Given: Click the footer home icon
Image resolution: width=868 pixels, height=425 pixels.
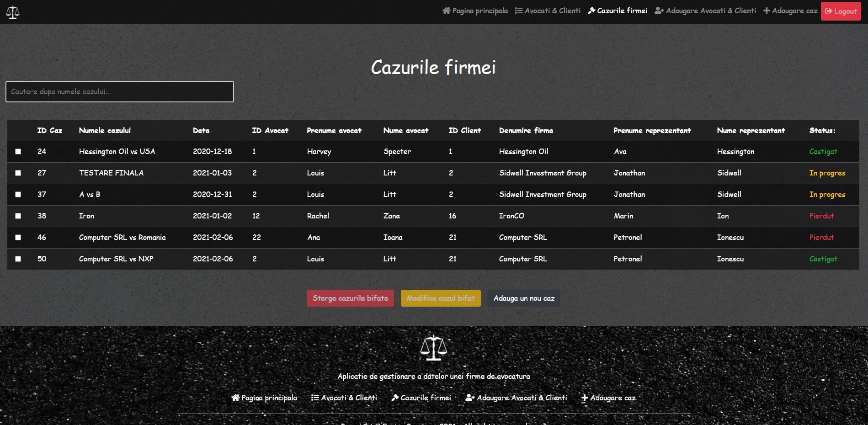Looking at the screenshot, I should pyautogui.click(x=235, y=398).
